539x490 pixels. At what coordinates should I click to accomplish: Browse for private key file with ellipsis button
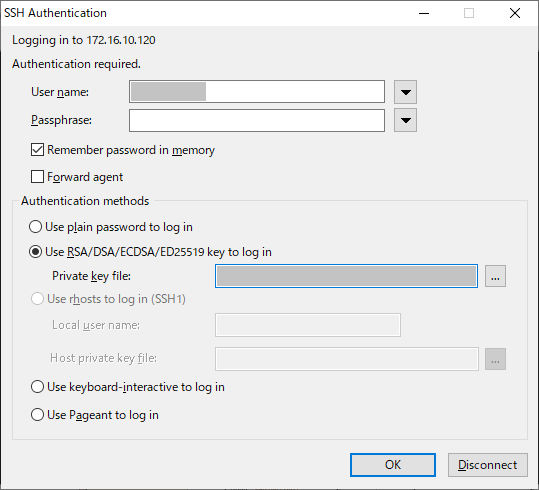point(495,276)
